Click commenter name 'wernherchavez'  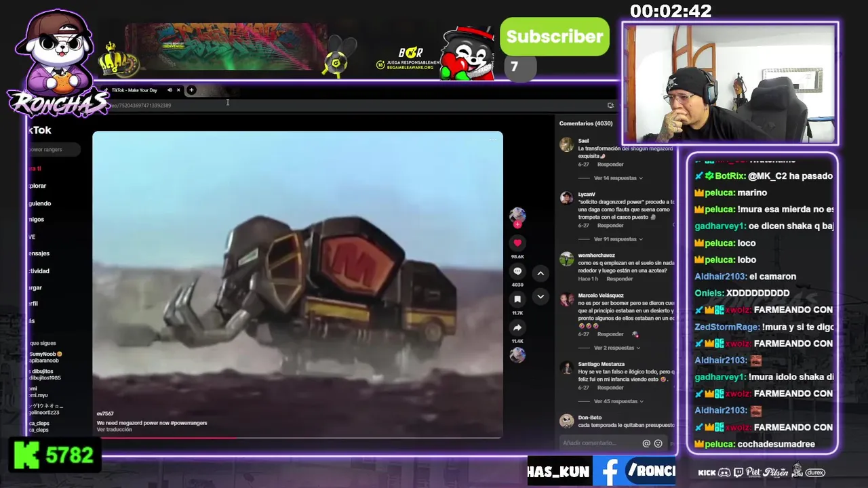pos(596,256)
